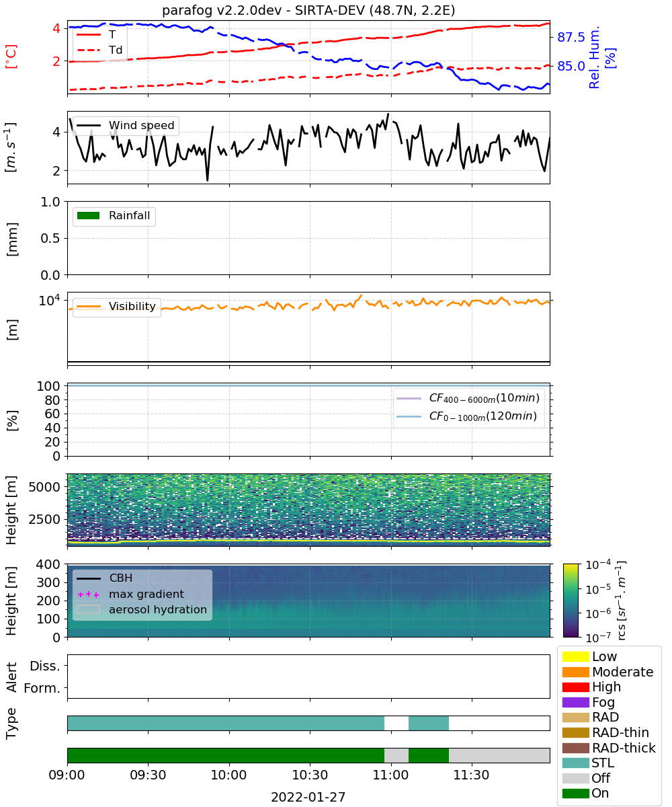Click the 2022-01-27 date label

click(x=308, y=797)
